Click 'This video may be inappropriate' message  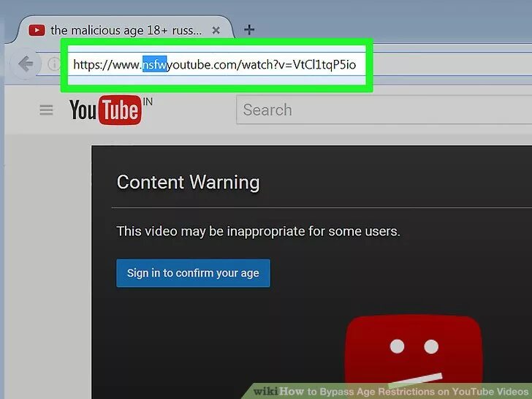point(258,232)
